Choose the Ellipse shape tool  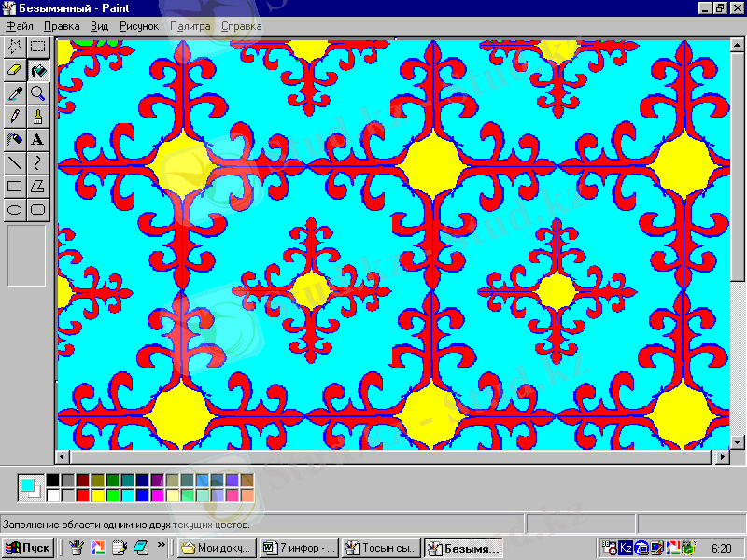click(x=14, y=209)
